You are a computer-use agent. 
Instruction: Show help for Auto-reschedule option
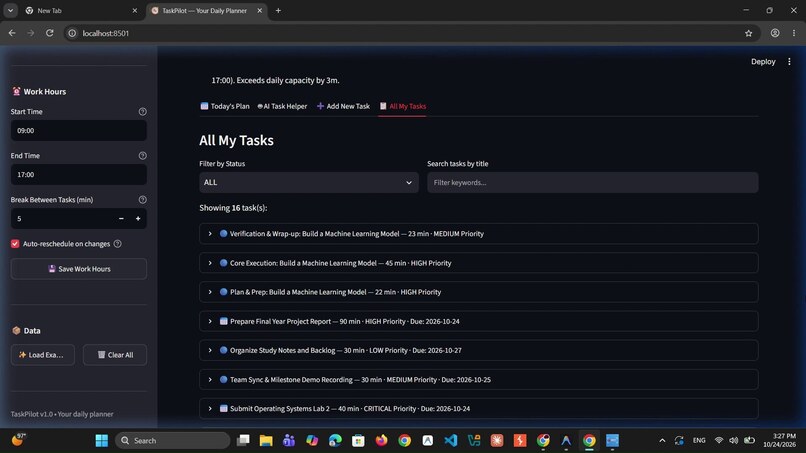(x=117, y=244)
